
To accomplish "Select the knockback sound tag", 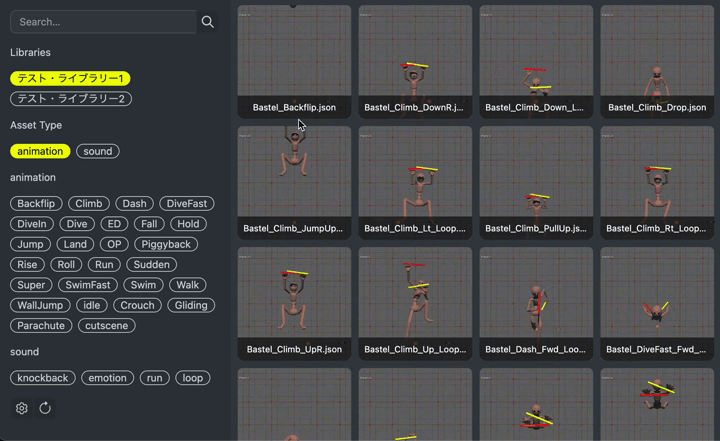I will tap(43, 378).
